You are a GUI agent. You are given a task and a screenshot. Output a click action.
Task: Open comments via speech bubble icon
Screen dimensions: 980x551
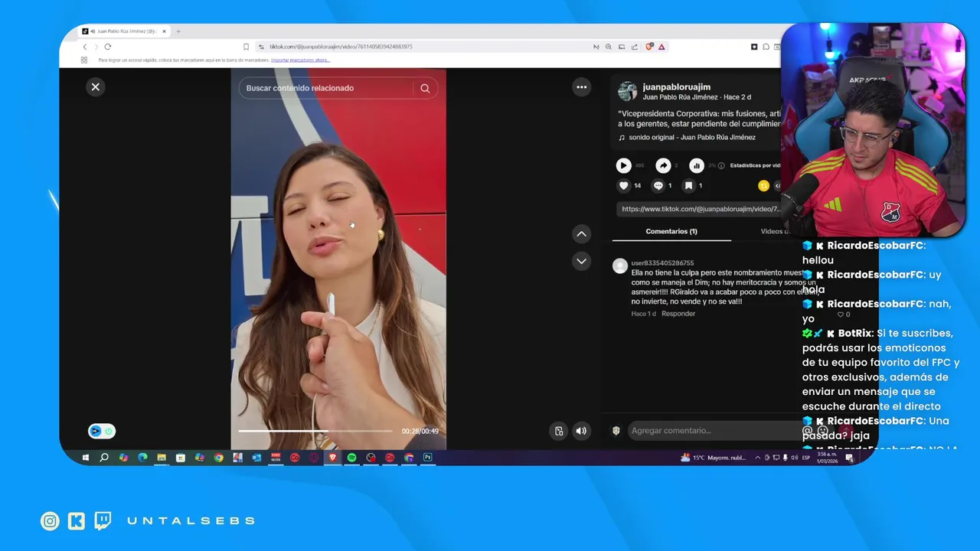[x=658, y=185]
